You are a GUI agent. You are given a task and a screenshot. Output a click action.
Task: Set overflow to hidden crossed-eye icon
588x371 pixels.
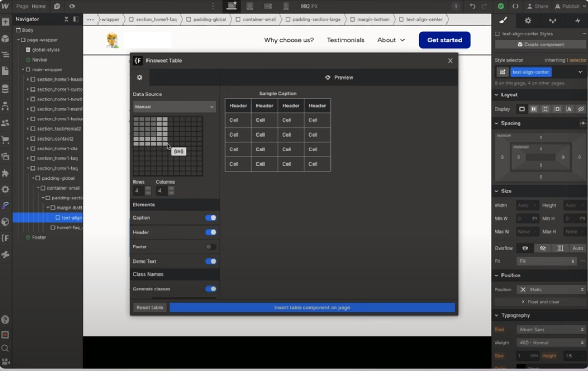(543, 248)
